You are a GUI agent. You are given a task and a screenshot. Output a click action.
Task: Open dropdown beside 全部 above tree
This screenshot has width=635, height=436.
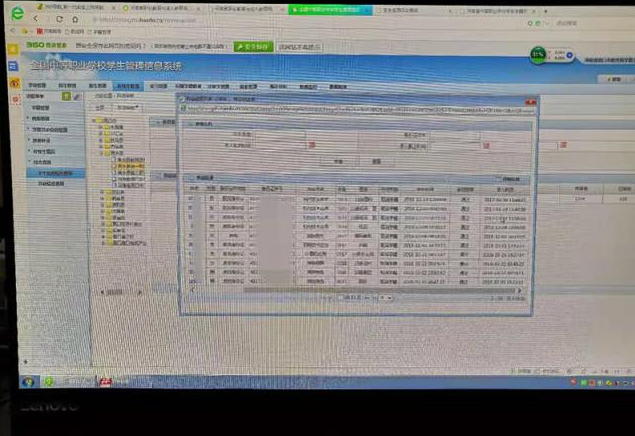tap(128, 108)
